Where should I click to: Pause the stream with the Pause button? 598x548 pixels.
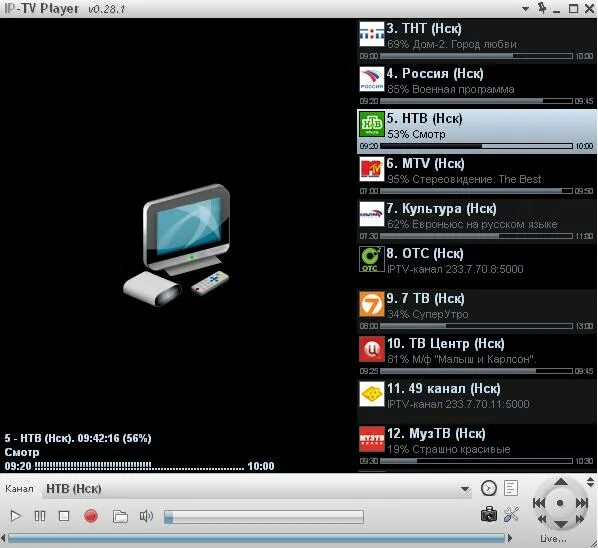(40, 516)
